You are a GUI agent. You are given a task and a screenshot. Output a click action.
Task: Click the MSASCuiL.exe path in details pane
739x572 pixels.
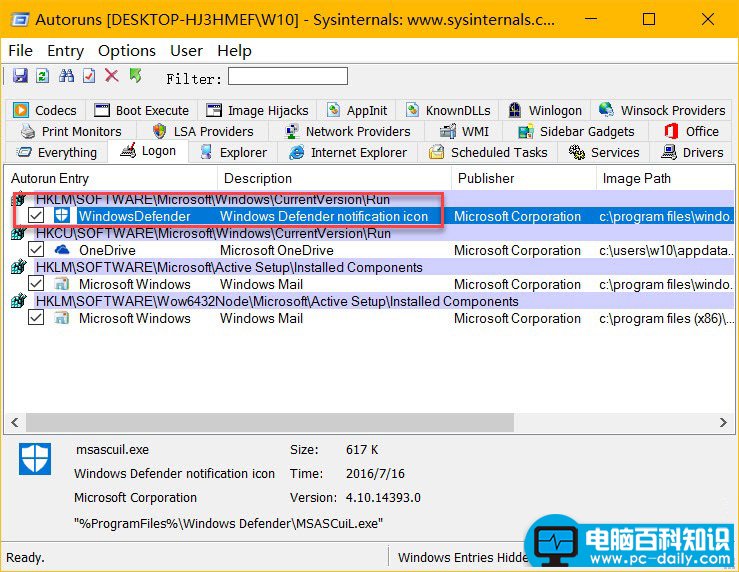coord(228,523)
